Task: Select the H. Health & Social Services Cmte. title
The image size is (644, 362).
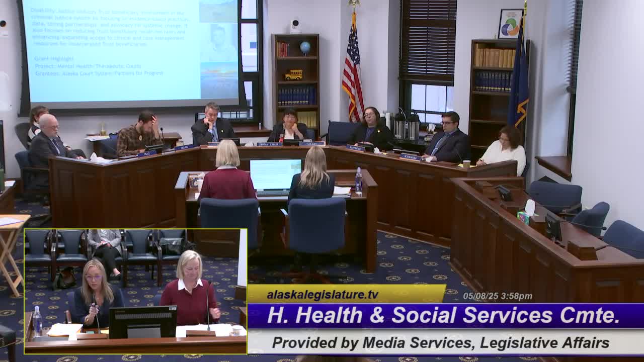Action: point(443,316)
